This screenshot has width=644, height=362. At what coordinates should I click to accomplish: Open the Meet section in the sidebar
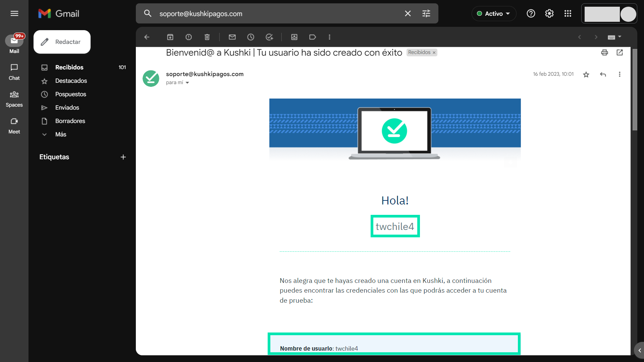click(14, 126)
